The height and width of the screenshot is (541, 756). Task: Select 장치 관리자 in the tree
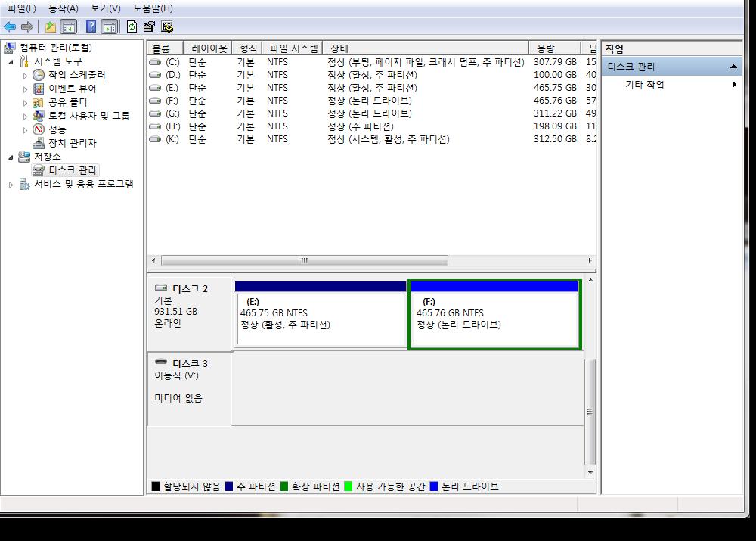click(x=73, y=143)
